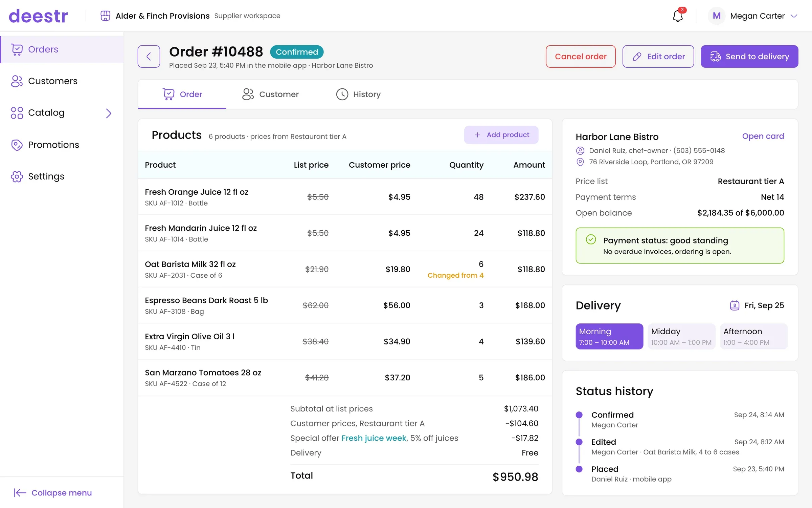The width and height of the screenshot is (812, 508).
Task: Click the Restaurant tier A price list value
Action: 751,181
